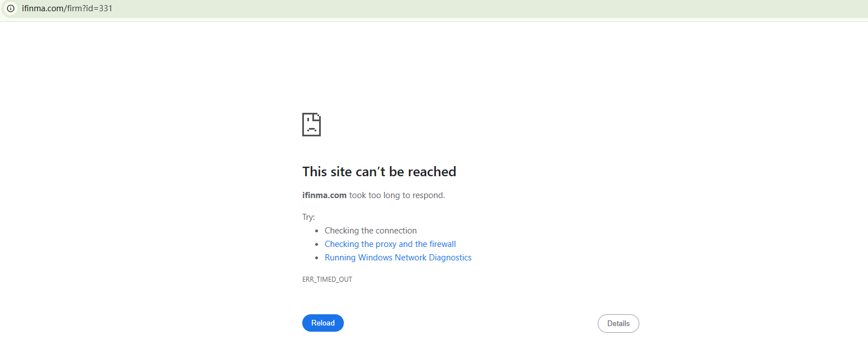The width and height of the screenshot is (868, 353).
Task: Click the ERR_TIMED_OUT error code text
Action: coord(327,279)
